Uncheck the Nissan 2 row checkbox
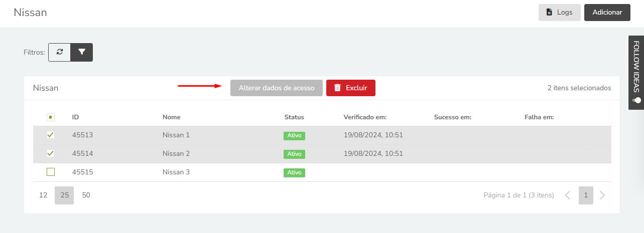This screenshot has height=233, width=644. click(x=51, y=153)
